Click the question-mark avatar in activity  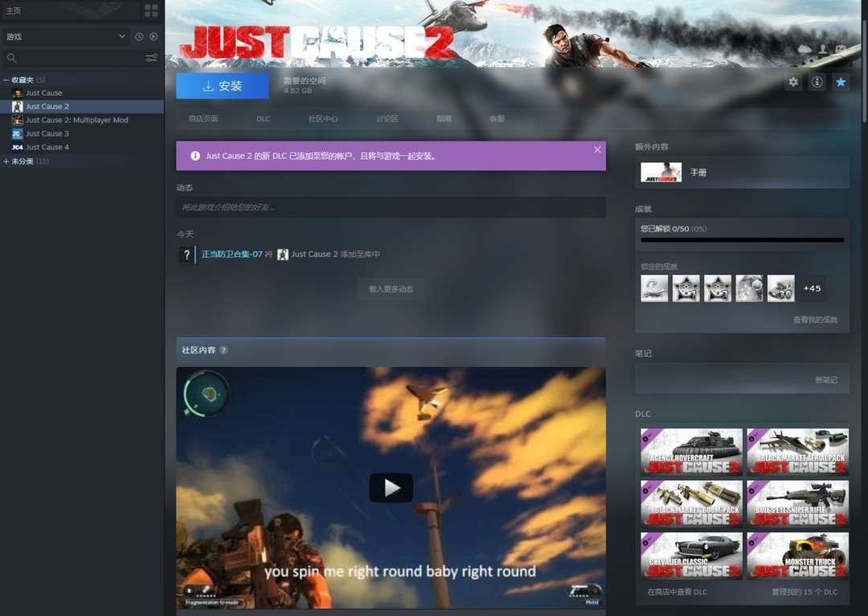click(186, 255)
